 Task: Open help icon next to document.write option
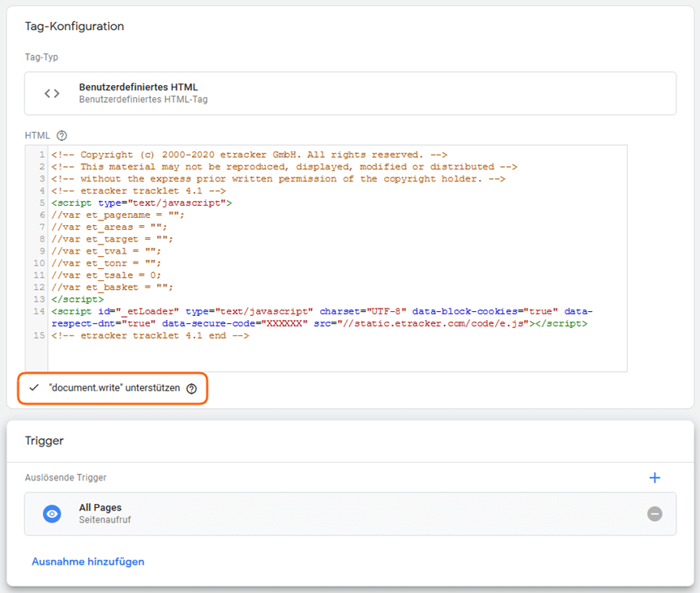(191, 389)
